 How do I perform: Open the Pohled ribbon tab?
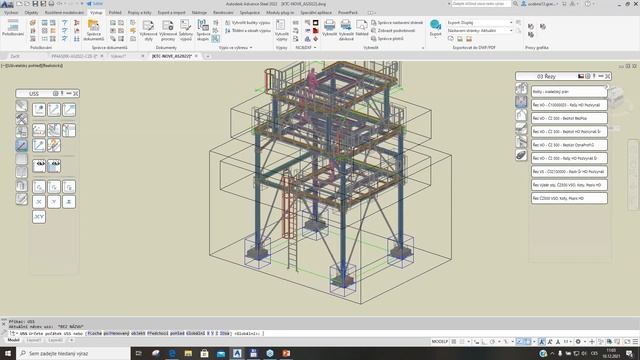click(115, 13)
